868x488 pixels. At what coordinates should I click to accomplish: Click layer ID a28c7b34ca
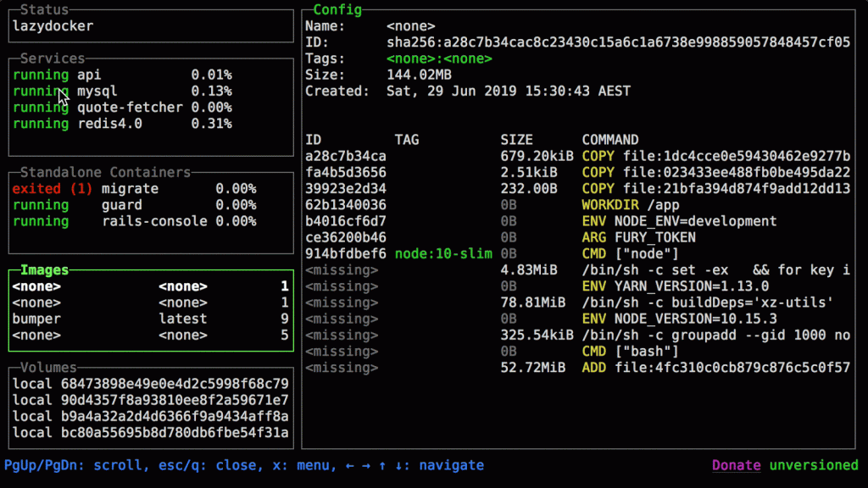tap(346, 156)
